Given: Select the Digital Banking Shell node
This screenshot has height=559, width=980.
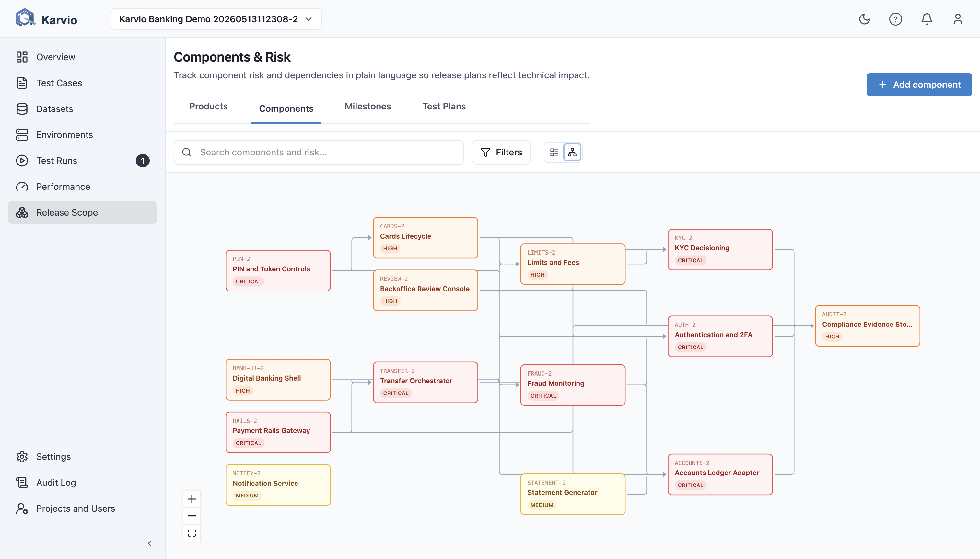Looking at the screenshot, I should click(278, 380).
